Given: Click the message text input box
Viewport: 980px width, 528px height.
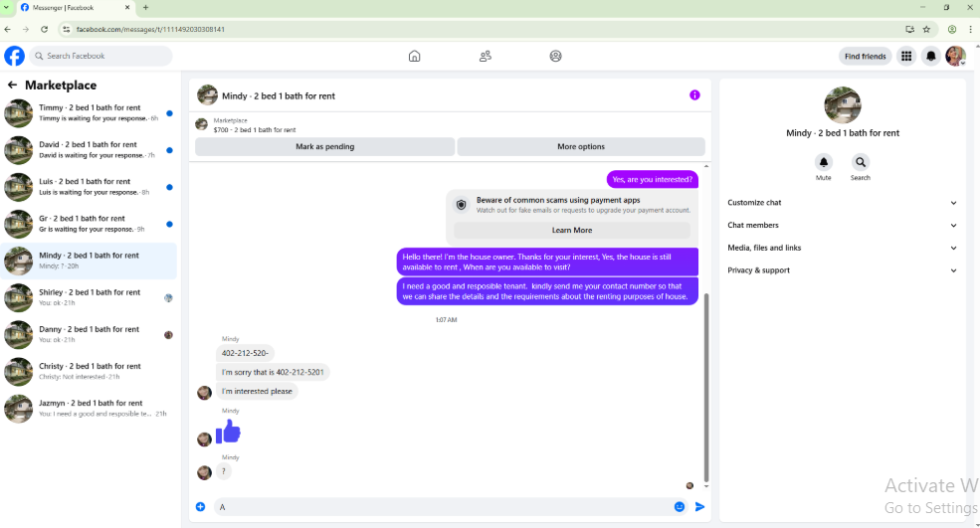Looking at the screenshot, I should coord(443,507).
